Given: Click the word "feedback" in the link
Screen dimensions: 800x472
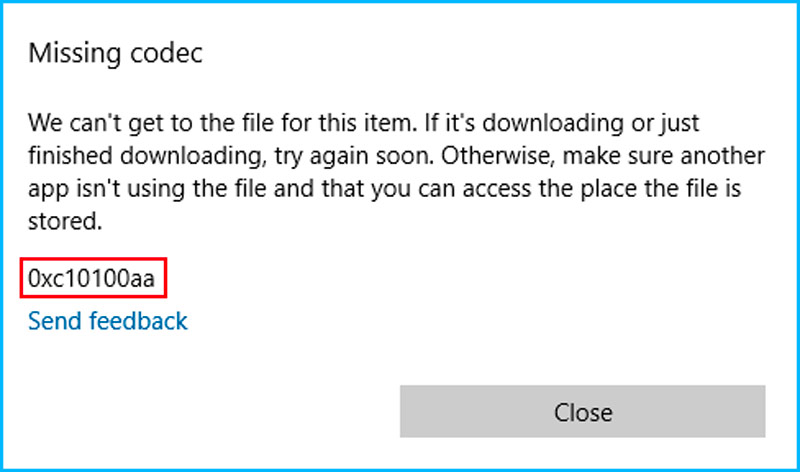Looking at the screenshot, I should 139,321.
